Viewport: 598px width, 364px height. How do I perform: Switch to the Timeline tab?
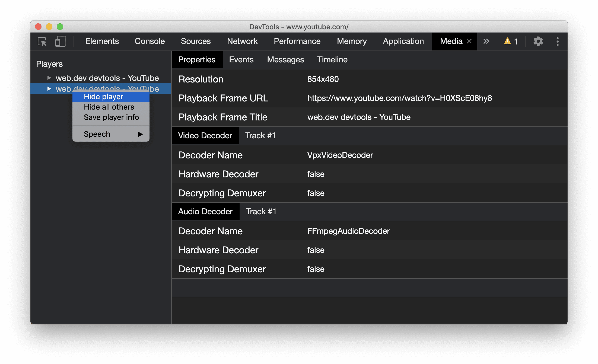point(332,60)
